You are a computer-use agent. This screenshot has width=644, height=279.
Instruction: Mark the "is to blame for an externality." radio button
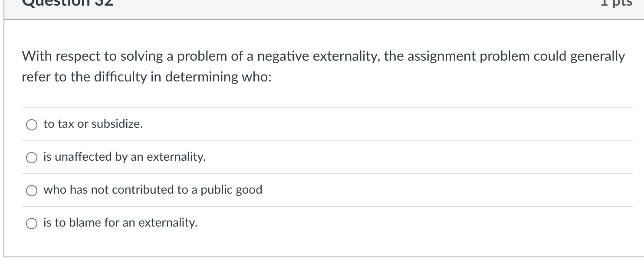31,224
